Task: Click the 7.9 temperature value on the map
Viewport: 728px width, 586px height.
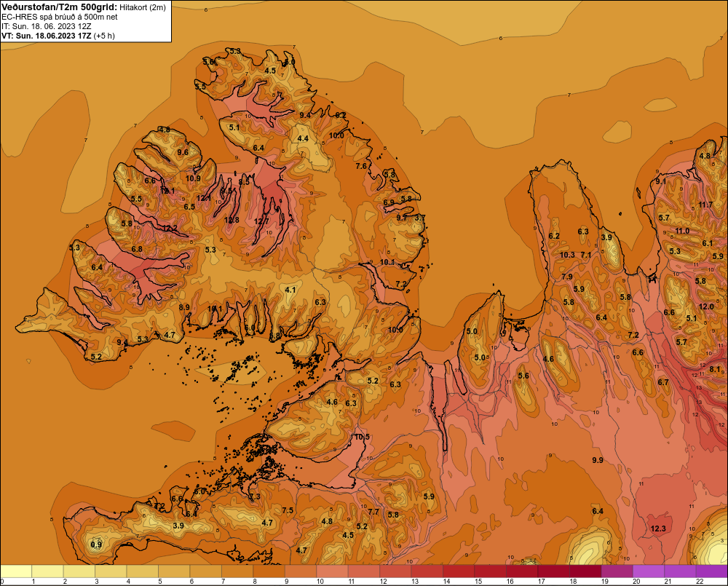Action: click(567, 277)
